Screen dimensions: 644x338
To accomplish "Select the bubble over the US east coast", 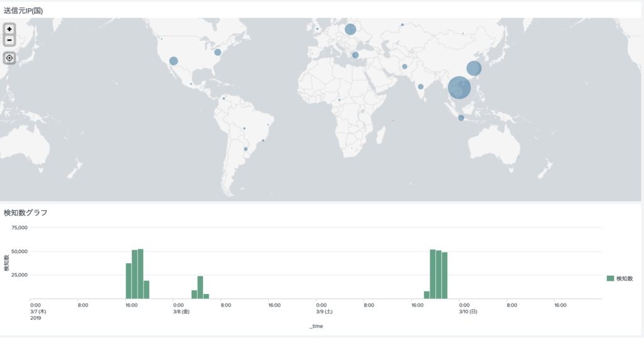I will tap(218, 52).
